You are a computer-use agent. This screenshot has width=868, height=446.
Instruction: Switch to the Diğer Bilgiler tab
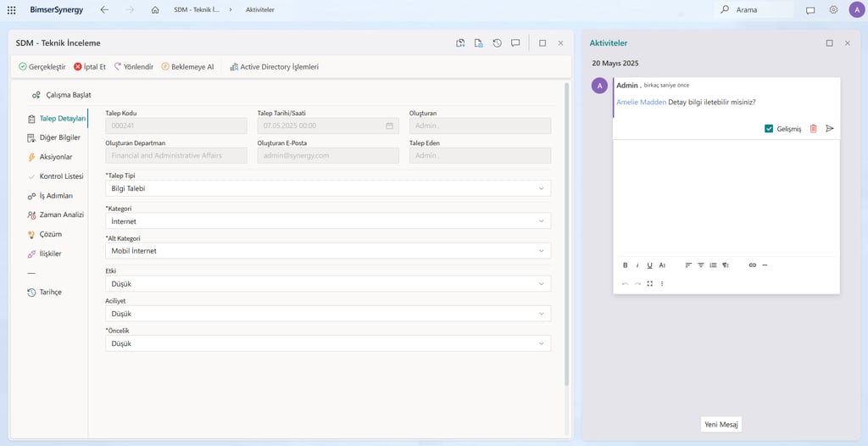(54, 137)
